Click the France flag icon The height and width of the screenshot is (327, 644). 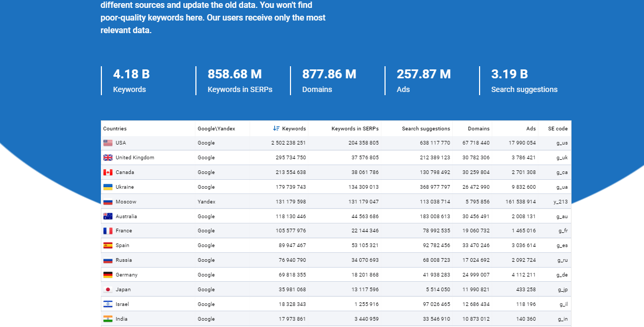[x=108, y=231]
